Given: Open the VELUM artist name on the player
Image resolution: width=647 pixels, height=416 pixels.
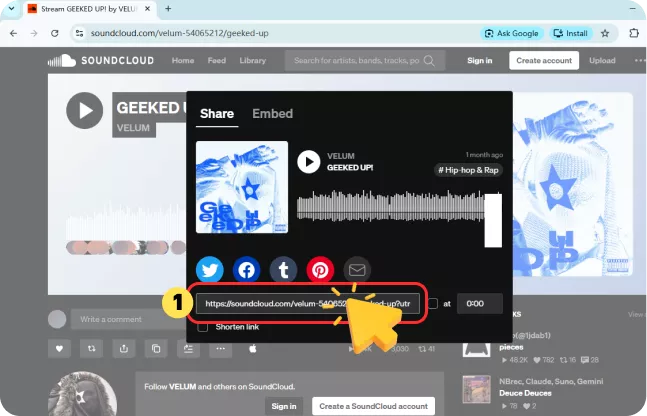Looking at the screenshot, I should (x=133, y=128).
